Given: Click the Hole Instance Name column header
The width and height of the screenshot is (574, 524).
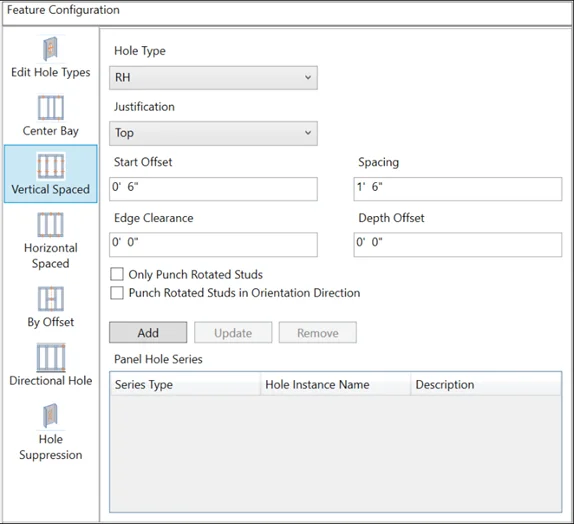Looking at the screenshot, I should (x=335, y=384).
